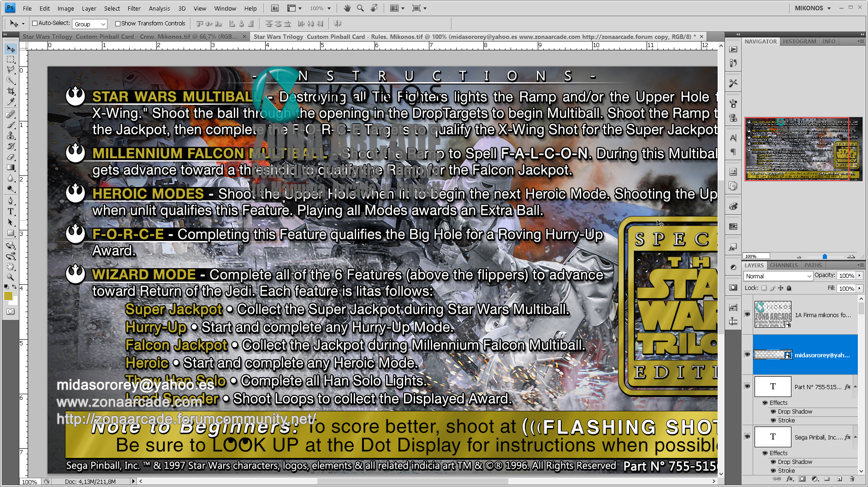This screenshot has height=487, width=868.
Task: Select the Rectangle shape tool
Action: (11, 233)
